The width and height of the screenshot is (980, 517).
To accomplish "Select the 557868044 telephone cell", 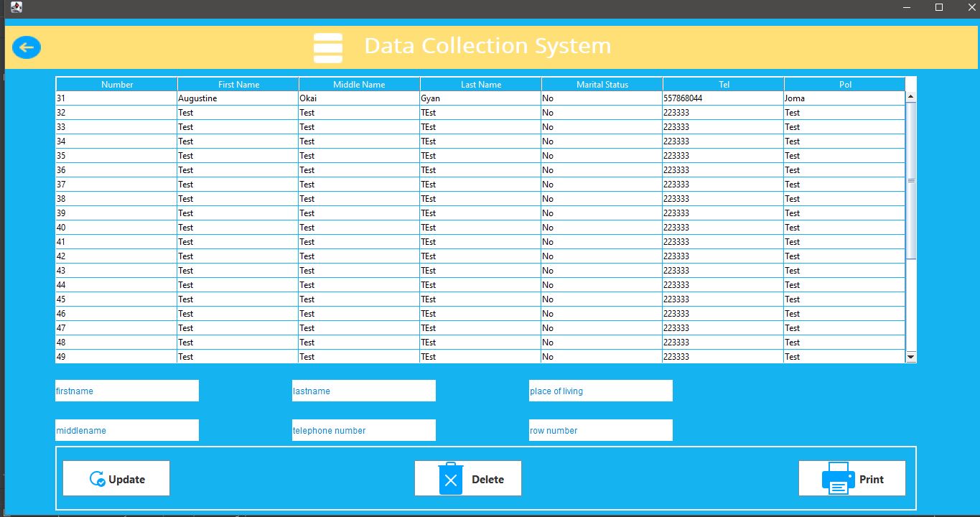I will tap(723, 98).
